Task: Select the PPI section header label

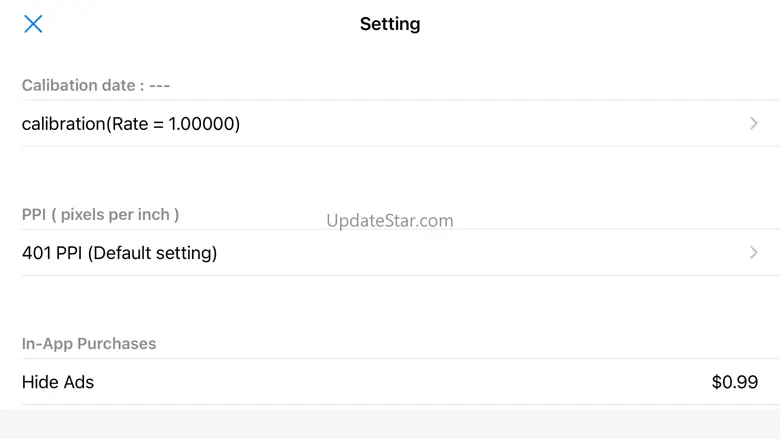Action: pos(100,215)
